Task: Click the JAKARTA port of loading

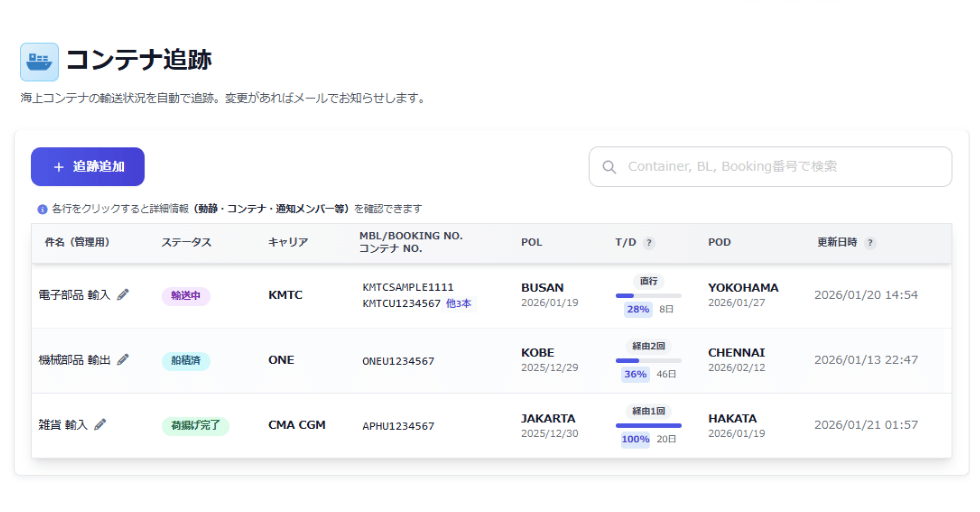Action: pos(548,418)
